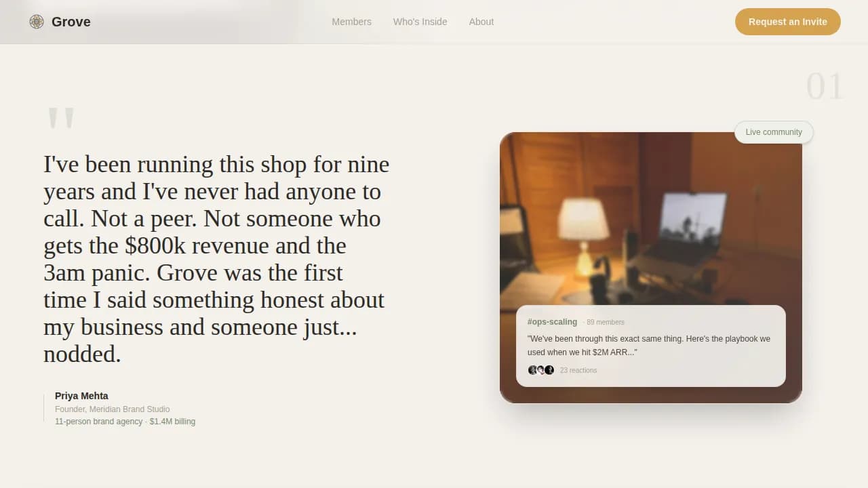Open the Who's Inside navigation item
868x488 pixels.
coord(420,22)
